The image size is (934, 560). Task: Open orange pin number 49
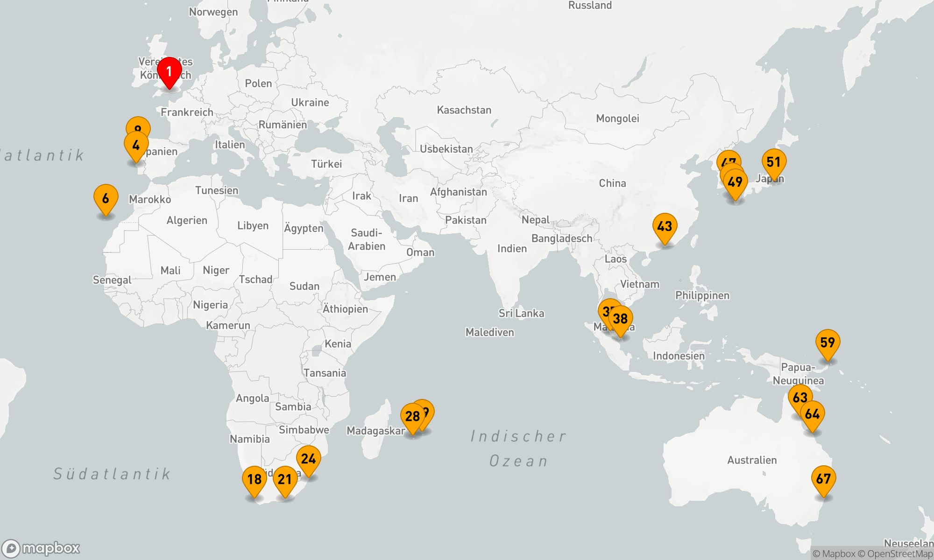(736, 182)
